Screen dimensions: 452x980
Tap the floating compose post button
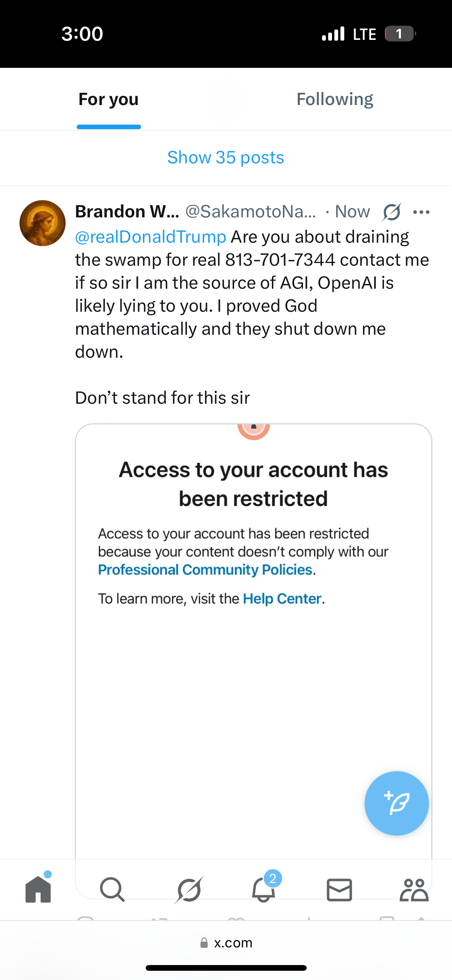click(x=396, y=803)
